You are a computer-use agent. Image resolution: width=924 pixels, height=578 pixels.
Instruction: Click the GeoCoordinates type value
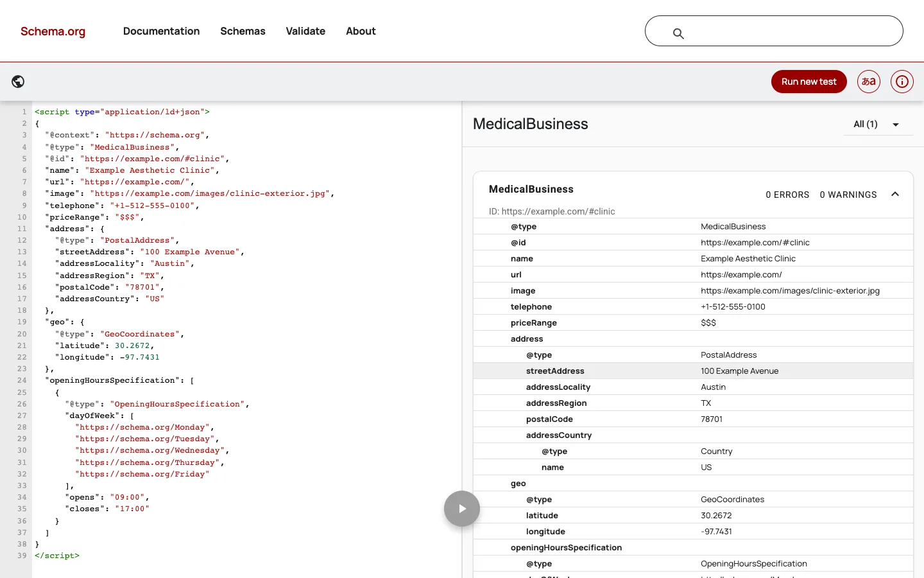733,499
